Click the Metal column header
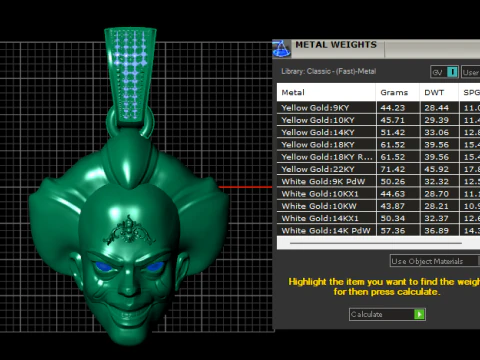This screenshot has width=480, height=360. click(x=326, y=92)
